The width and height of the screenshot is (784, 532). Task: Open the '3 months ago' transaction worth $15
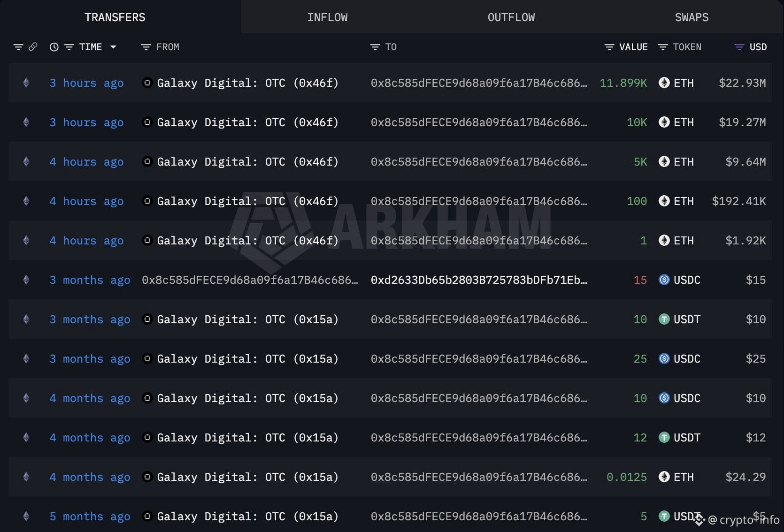click(90, 280)
